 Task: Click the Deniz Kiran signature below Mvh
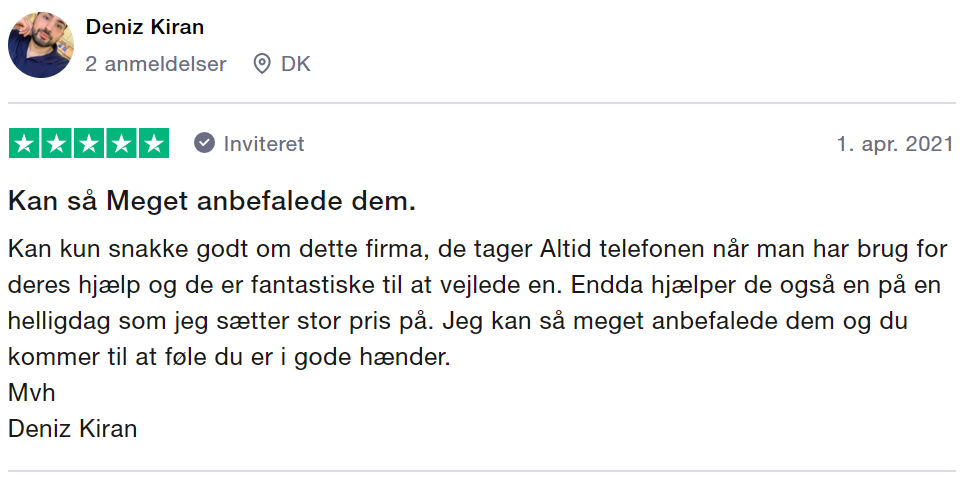(x=72, y=429)
